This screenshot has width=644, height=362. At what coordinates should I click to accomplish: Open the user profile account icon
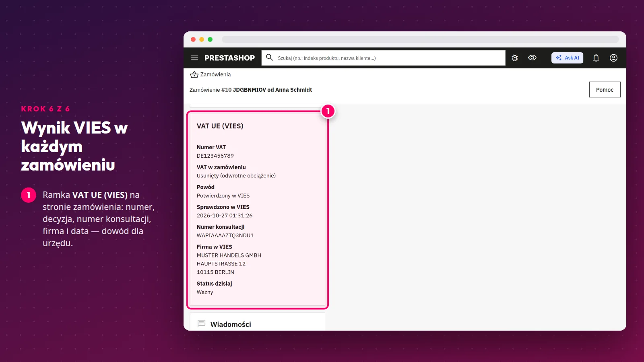613,58
